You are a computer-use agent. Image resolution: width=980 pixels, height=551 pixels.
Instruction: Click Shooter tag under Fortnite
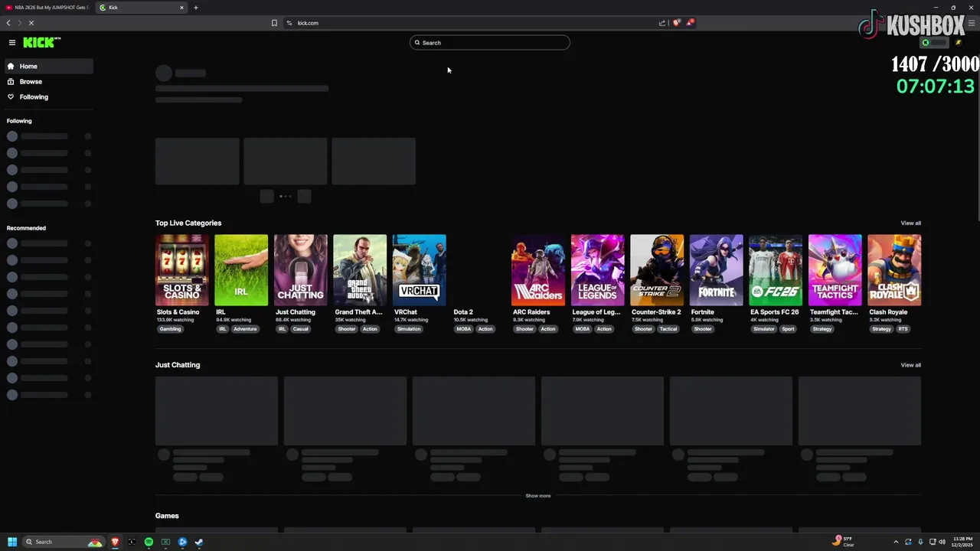click(702, 329)
